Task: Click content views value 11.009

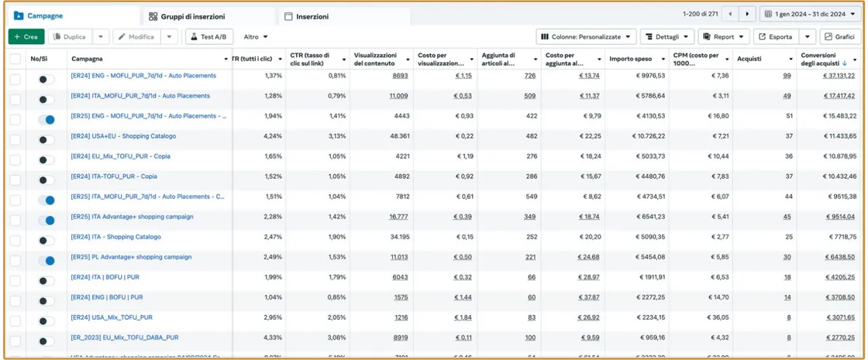Action: coord(398,96)
